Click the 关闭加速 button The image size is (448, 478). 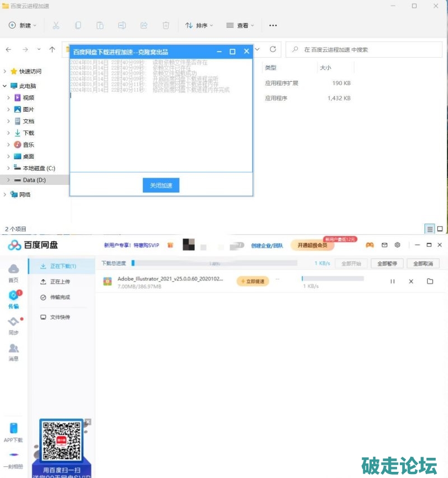(x=161, y=185)
